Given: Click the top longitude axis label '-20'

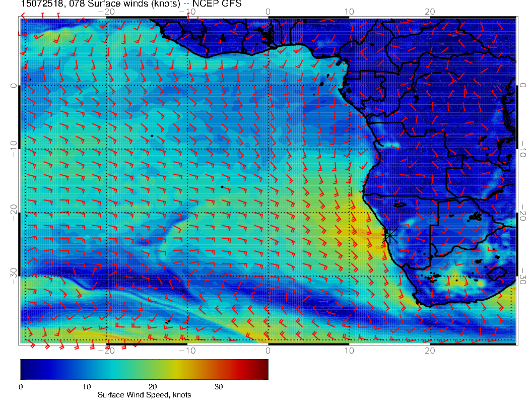Looking at the screenshot, I should [x=106, y=12].
